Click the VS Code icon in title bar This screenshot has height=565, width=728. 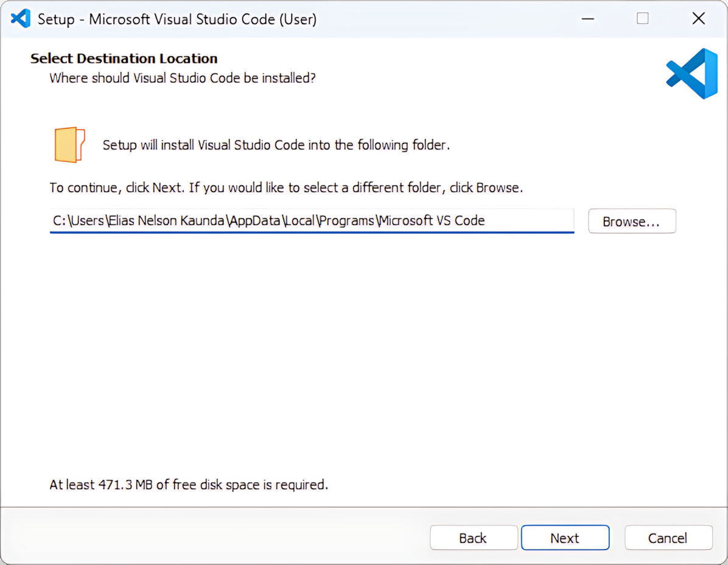tap(20, 19)
